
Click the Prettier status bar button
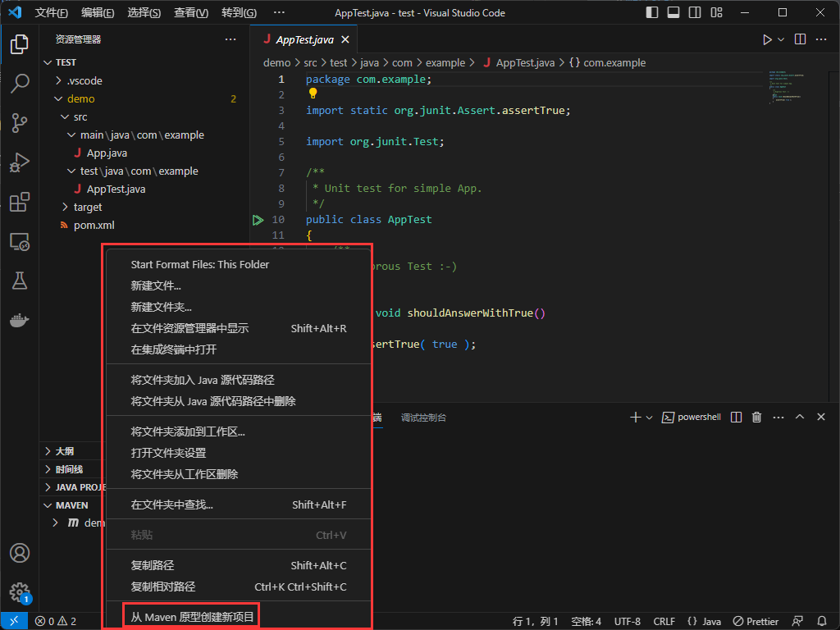tap(756, 621)
